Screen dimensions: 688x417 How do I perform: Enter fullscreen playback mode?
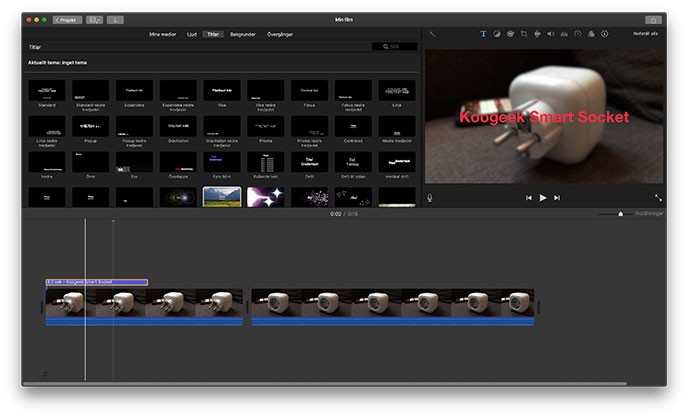(x=658, y=198)
